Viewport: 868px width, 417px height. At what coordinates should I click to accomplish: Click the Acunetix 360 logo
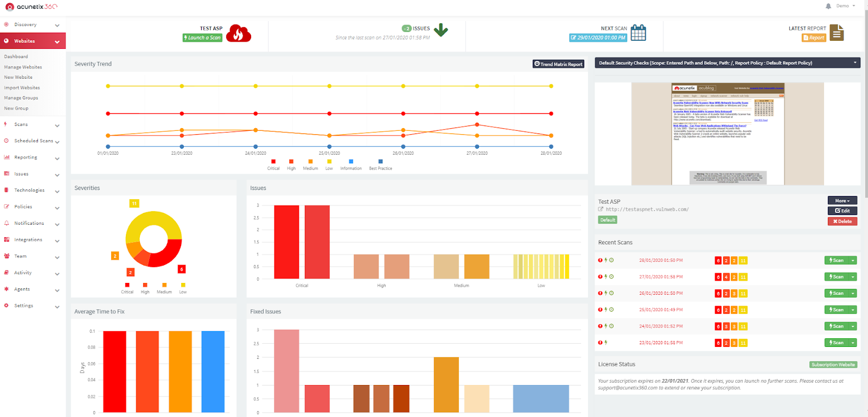point(31,7)
